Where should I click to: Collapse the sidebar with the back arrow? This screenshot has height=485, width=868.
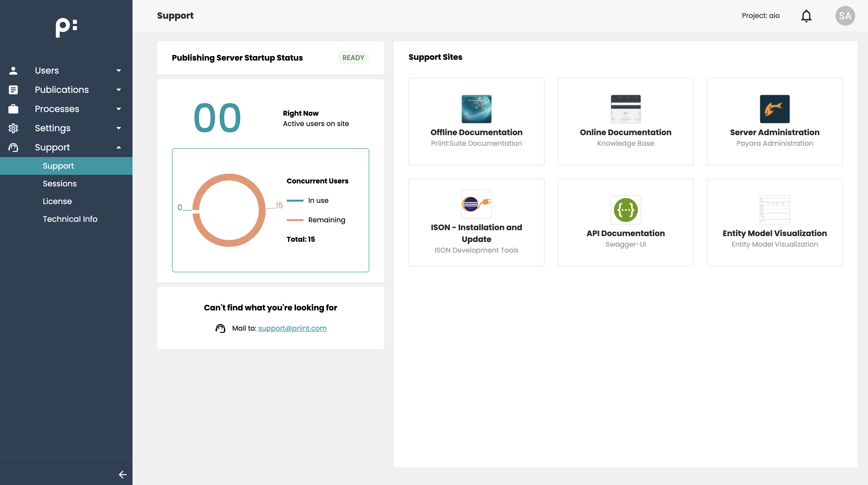pos(123,475)
